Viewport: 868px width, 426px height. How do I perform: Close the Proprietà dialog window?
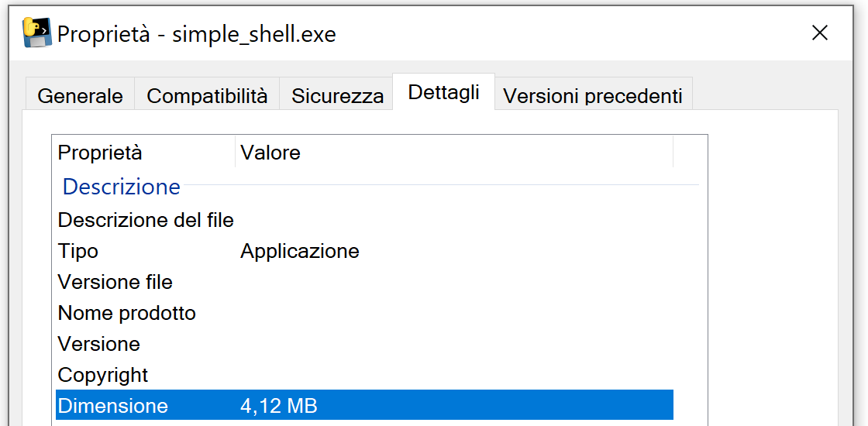pos(820,33)
